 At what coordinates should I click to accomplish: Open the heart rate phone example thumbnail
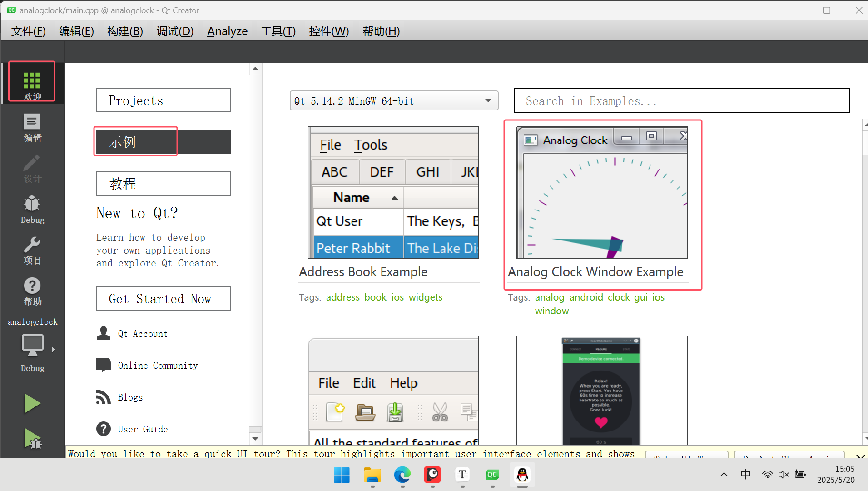pyautogui.click(x=602, y=390)
